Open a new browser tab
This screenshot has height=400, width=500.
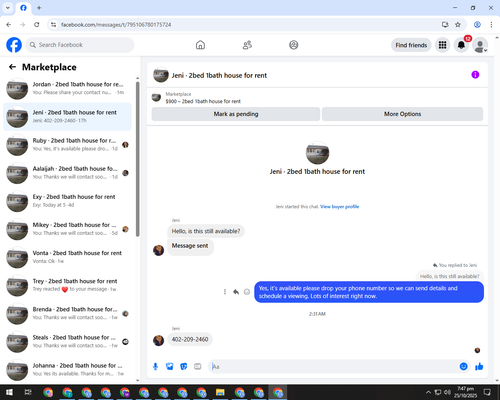[39, 8]
